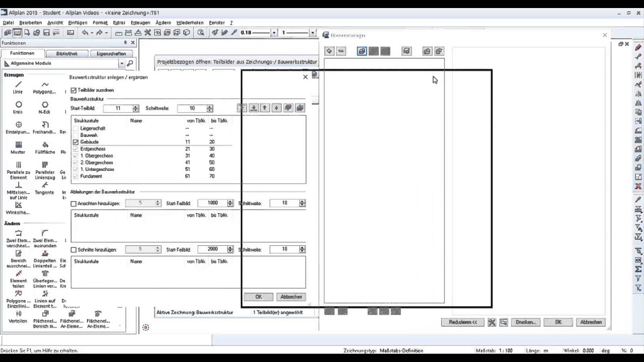644x362 pixels.
Task: Click the zoom magnifier icon in main toolbar
Action: (x=201, y=33)
